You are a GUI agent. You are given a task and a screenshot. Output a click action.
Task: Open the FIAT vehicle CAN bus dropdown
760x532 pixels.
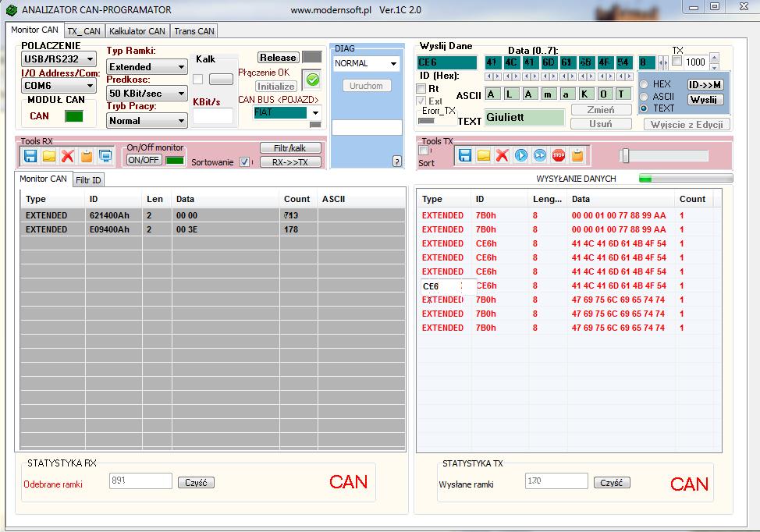(315, 113)
